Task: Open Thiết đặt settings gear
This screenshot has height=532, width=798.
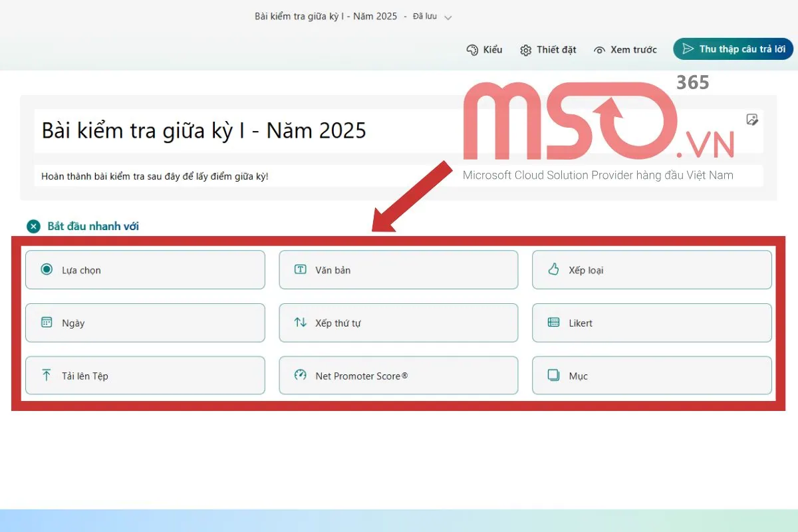Action: coord(548,50)
